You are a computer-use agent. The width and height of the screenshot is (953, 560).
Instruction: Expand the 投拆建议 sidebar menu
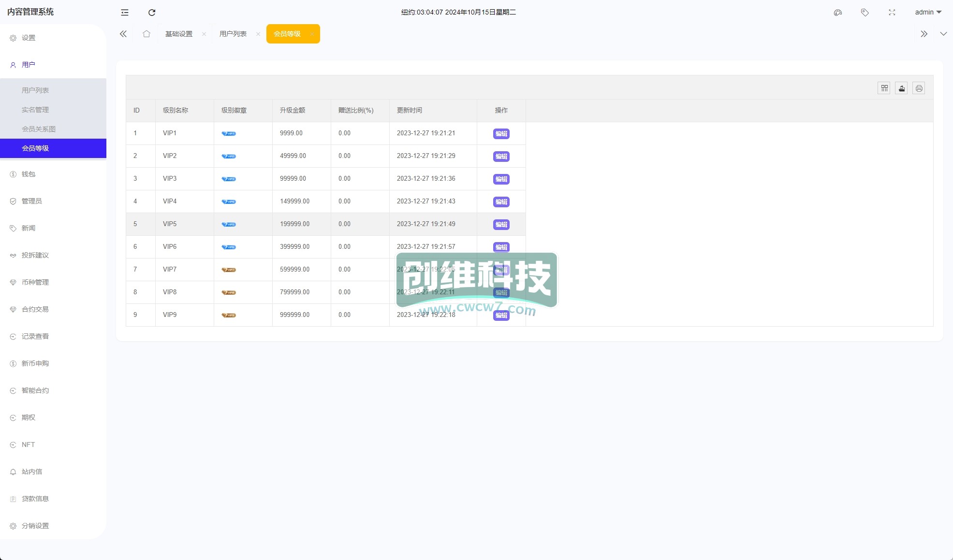click(x=53, y=255)
